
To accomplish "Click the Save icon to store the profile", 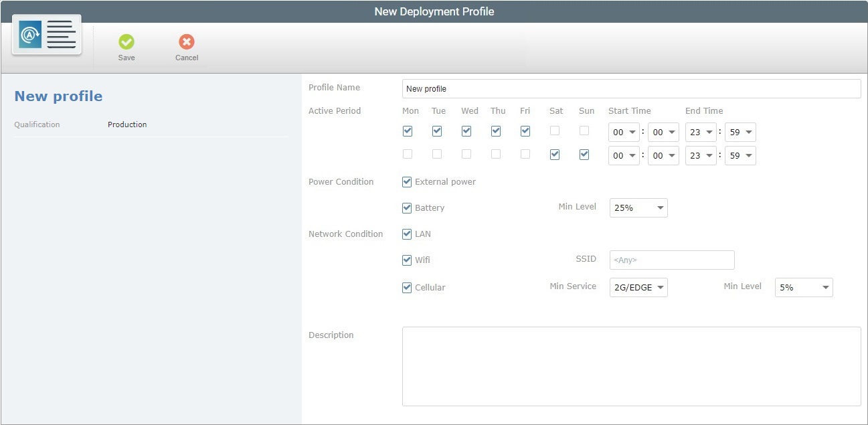I will pyautogui.click(x=126, y=43).
